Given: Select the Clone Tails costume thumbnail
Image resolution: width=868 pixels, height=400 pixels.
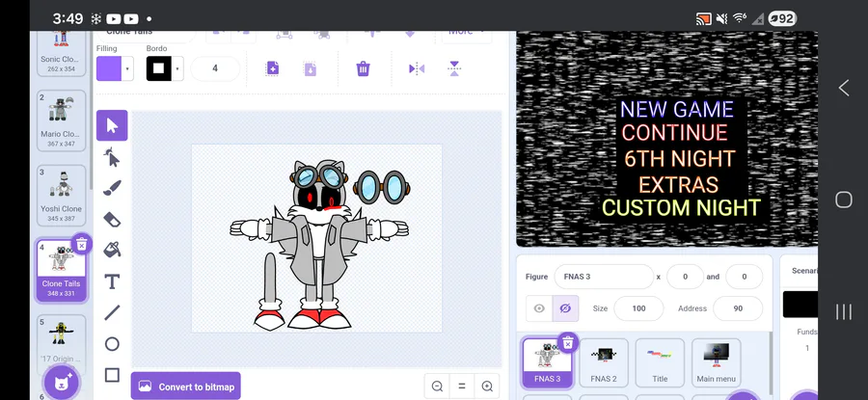Looking at the screenshot, I should point(62,270).
